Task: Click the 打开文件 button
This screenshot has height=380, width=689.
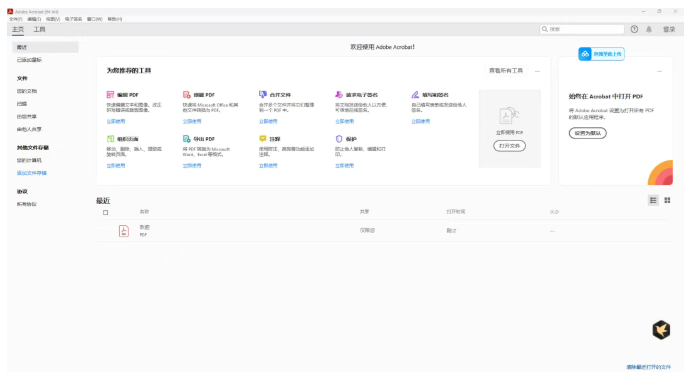Action: pyautogui.click(x=509, y=146)
